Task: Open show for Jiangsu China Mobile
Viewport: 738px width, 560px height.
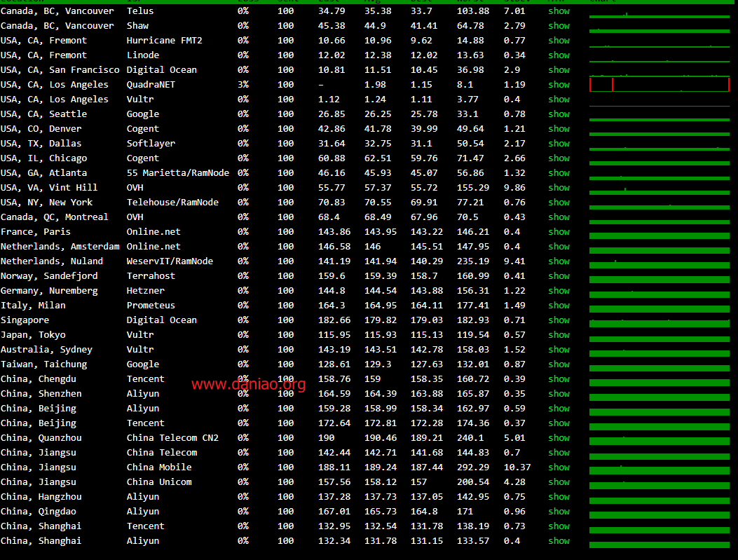Action: 559,467
